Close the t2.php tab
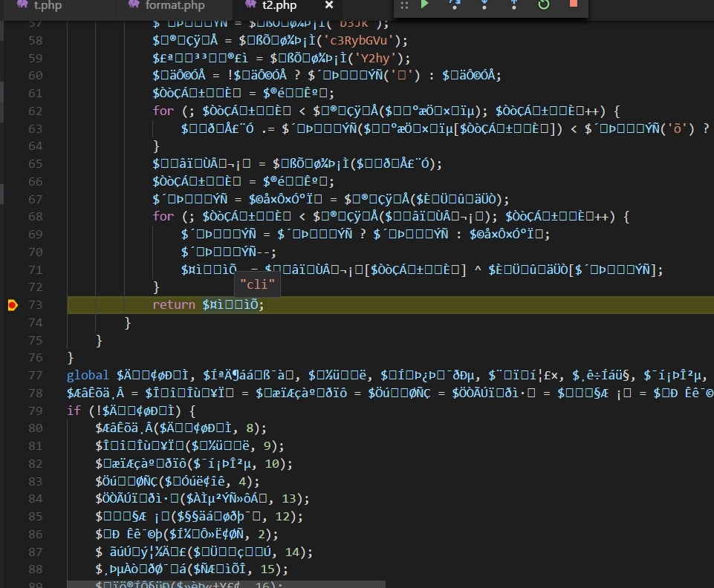The image size is (714, 588). tap(329, 5)
